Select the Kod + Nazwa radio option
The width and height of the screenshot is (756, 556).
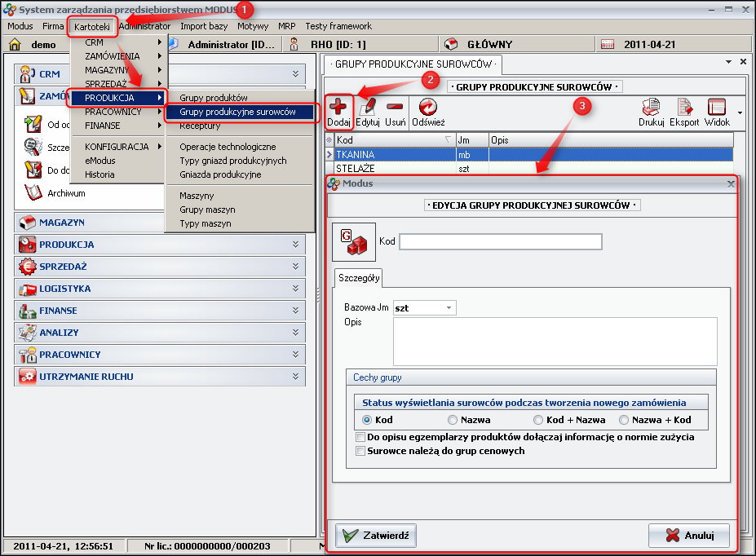pyautogui.click(x=538, y=420)
